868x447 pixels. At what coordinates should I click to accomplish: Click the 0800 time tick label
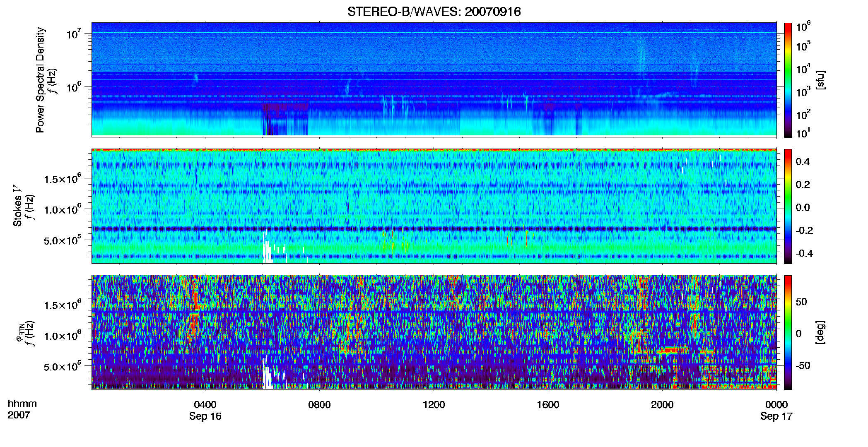(319, 404)
